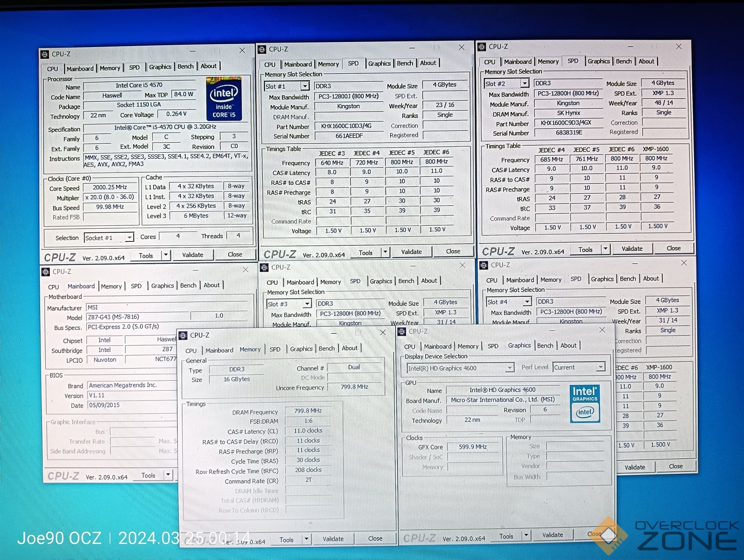Click CPU-Z app icon in Slot #2 window title

(482, 47)
